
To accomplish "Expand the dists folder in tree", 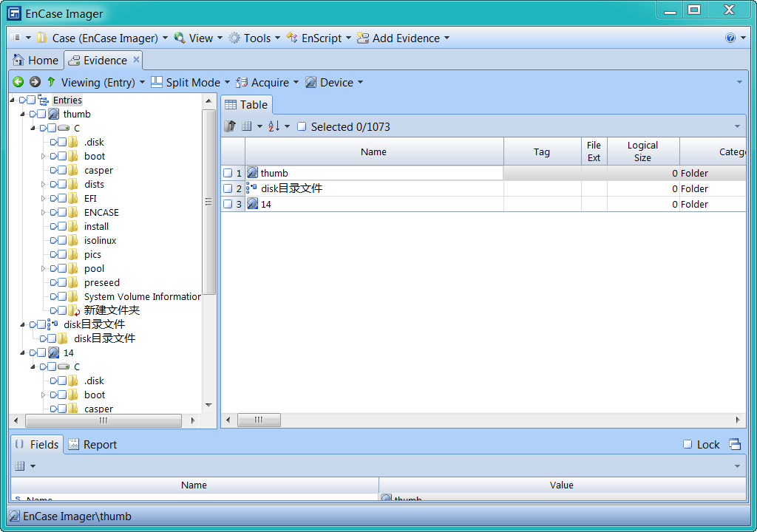I will [43, 185].
